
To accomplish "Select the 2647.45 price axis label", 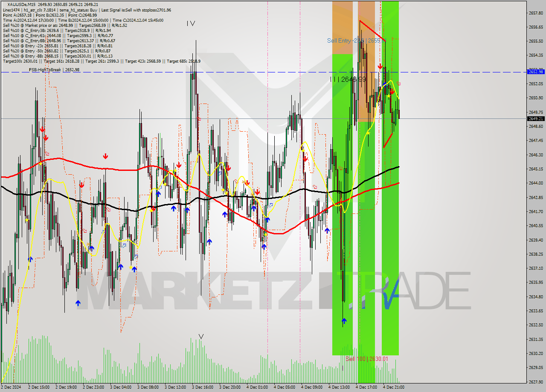I will tap(535, 140).
